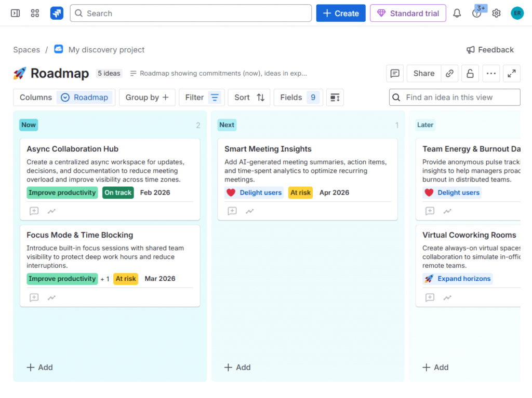Screen dimensions: 532x398
Task: Open the card layout options icon
Action: [x=335, y=98]
